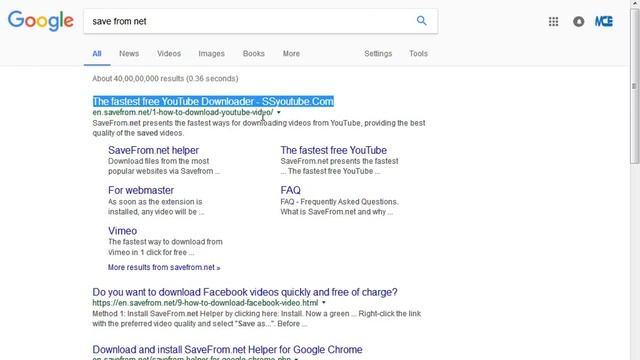Viewport: 640px width, 360px height.
Task: Click the en.savefrom.net/1-how-to-download-youtube-video URL text
Action: (183, 112)
